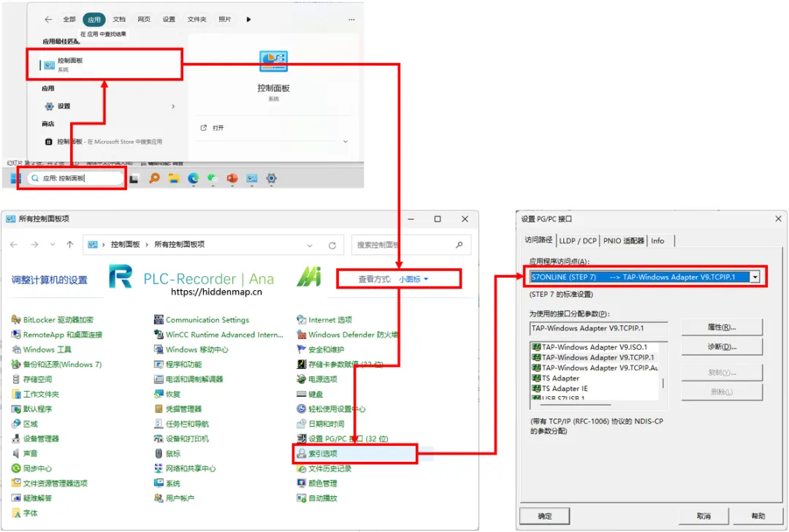Open WinCC Runtime Advanced Internet item
Image resolution: width=789 pixels, height=532 pixels.
[x=218, y=335]
